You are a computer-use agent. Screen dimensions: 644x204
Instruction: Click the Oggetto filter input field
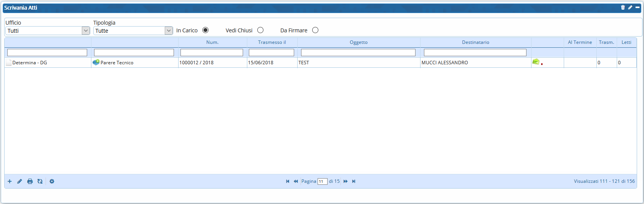pyautogui.click(x=358, y=52)
